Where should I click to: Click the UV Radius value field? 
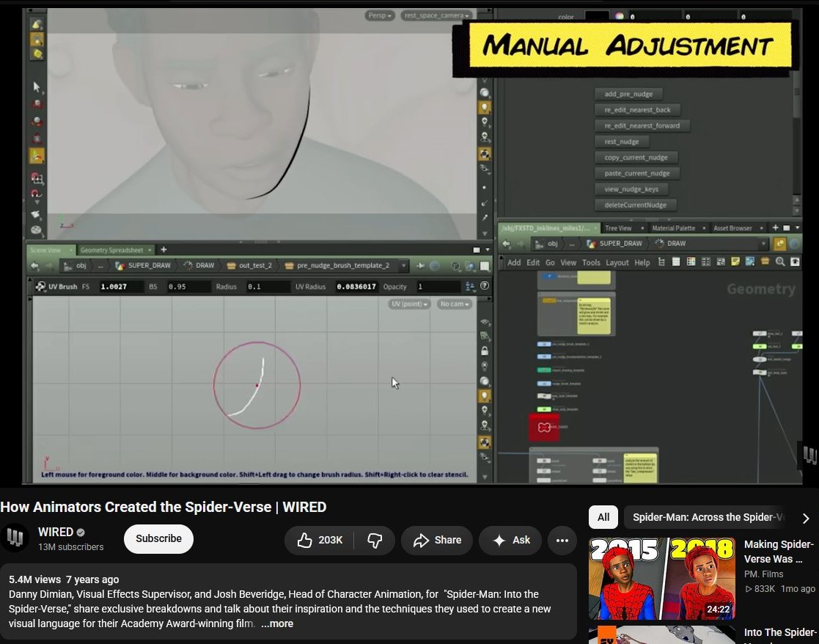356,287
